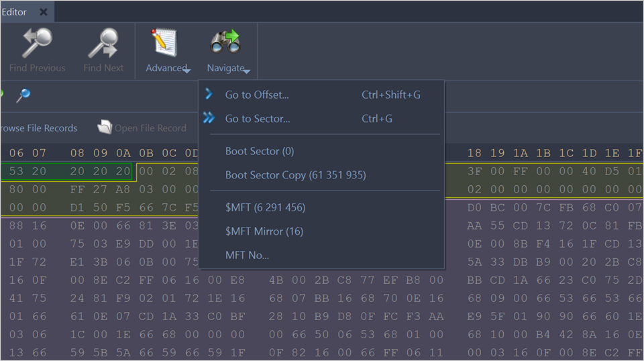The height and width of the screenshot is (361, 644).
Task: Click the Find Previous magnifier icon
Action: pos(37,43)
